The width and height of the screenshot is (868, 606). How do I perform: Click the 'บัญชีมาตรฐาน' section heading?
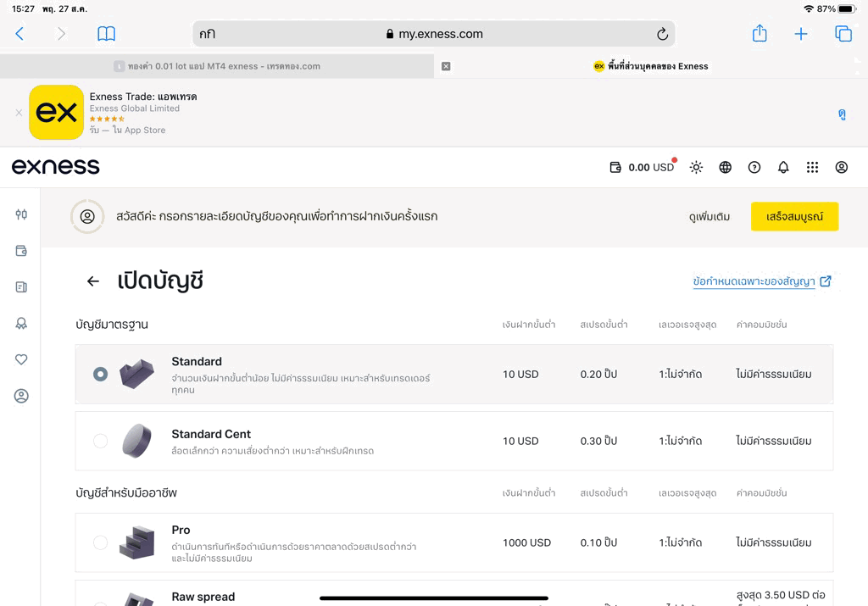112,325
